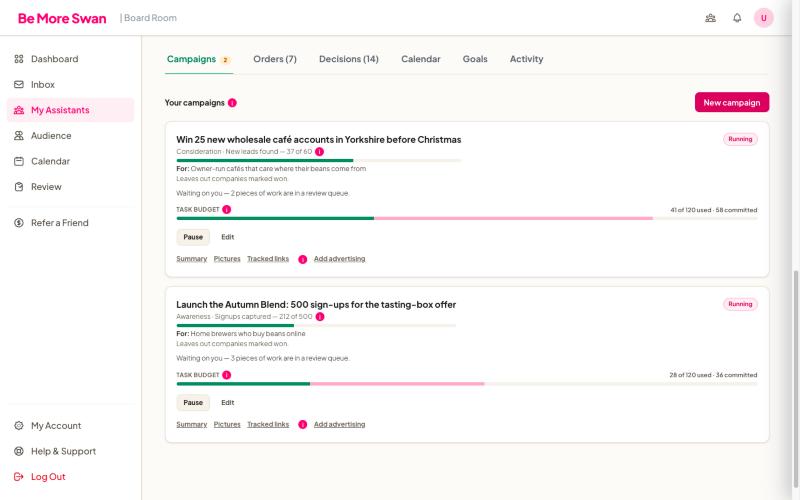Viewport: 800px width, 500px height.
Task: Click Add advertising in Yorkshire campaign
Action: [339, 259]
